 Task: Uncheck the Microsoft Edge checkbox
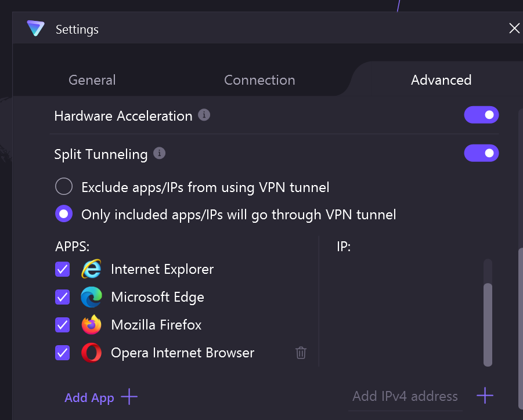(x=63, y=297)
